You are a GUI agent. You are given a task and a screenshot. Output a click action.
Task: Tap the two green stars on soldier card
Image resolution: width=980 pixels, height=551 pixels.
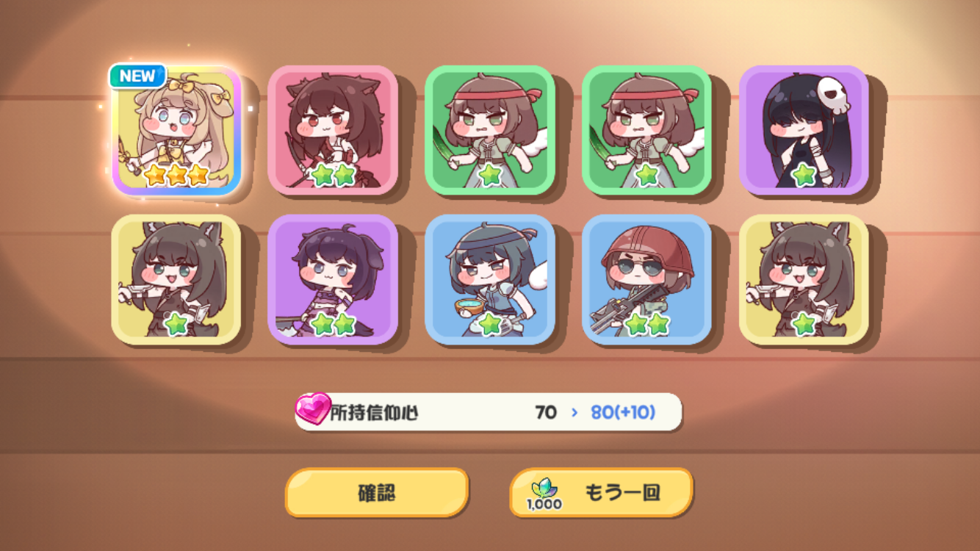pos(647,323)
